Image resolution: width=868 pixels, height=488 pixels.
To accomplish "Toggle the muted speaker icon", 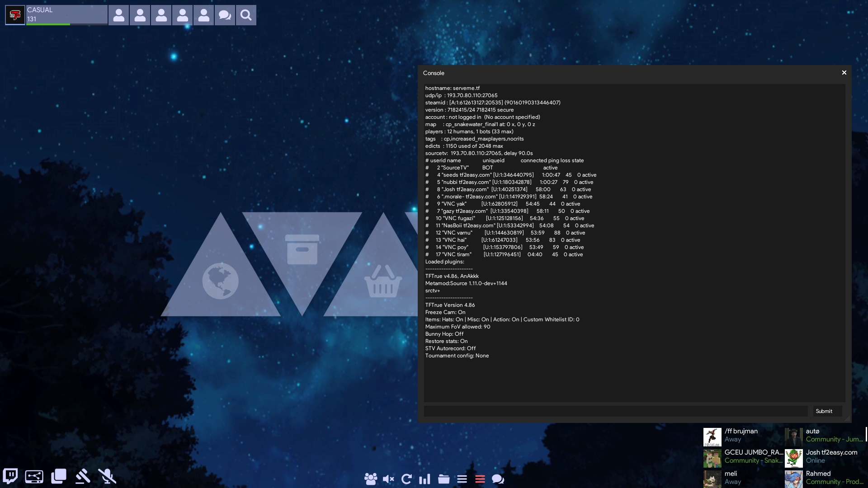I will click(388, 479).
